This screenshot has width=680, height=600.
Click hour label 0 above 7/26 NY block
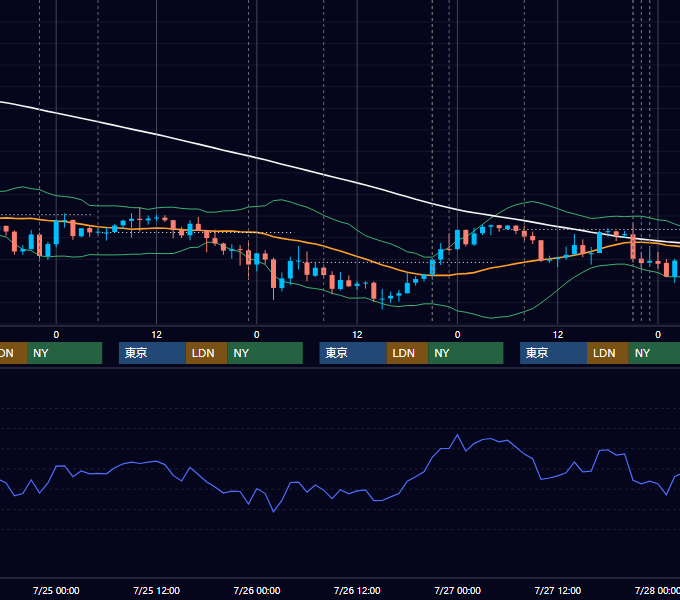[257, 335]
